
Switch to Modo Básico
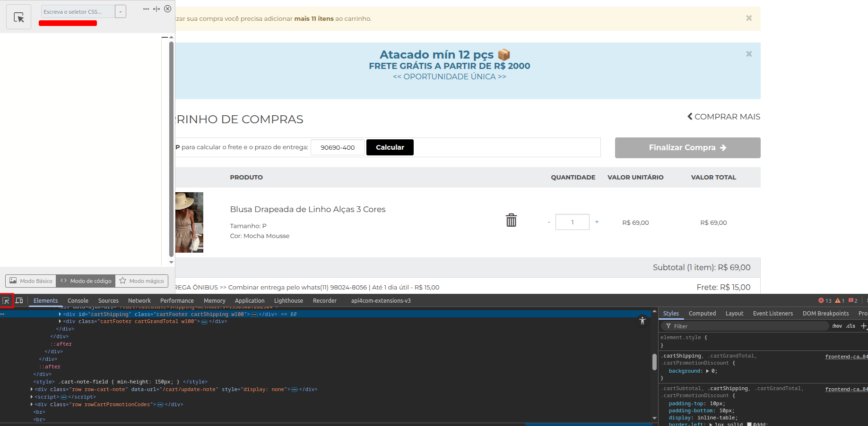tap(31, 281)
